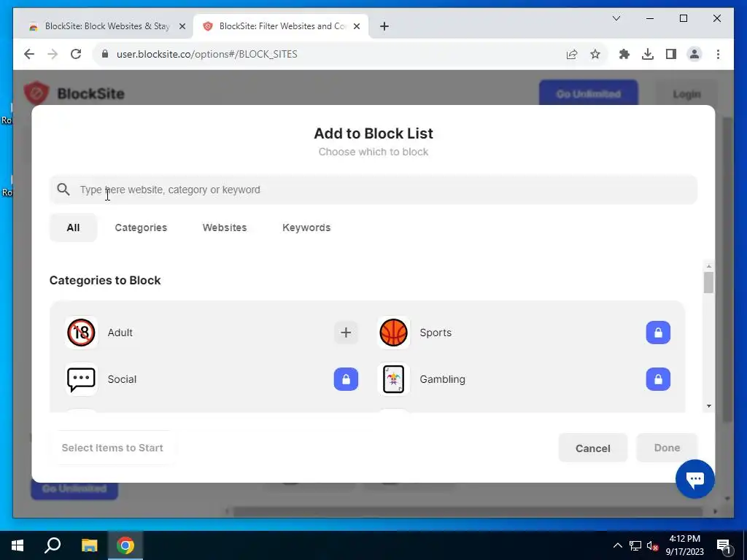Click the search input field for websites
Screen dimensions: 747x560
click(x=373, y=190)
